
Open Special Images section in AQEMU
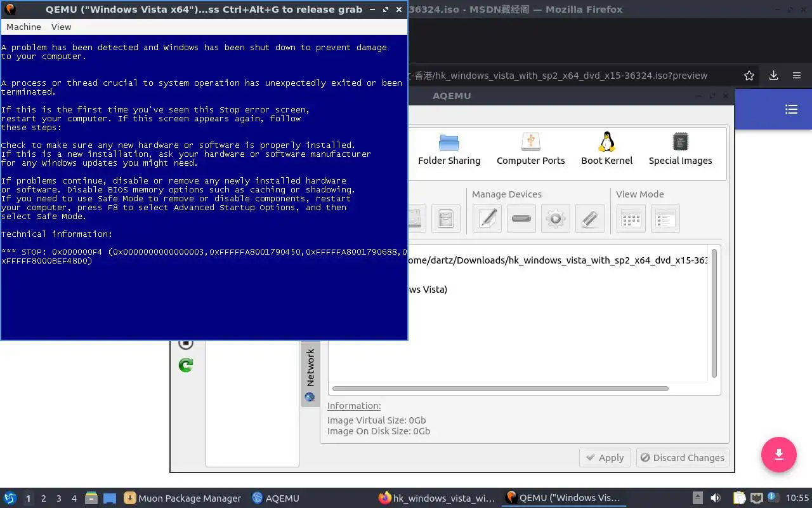point(680,149)
